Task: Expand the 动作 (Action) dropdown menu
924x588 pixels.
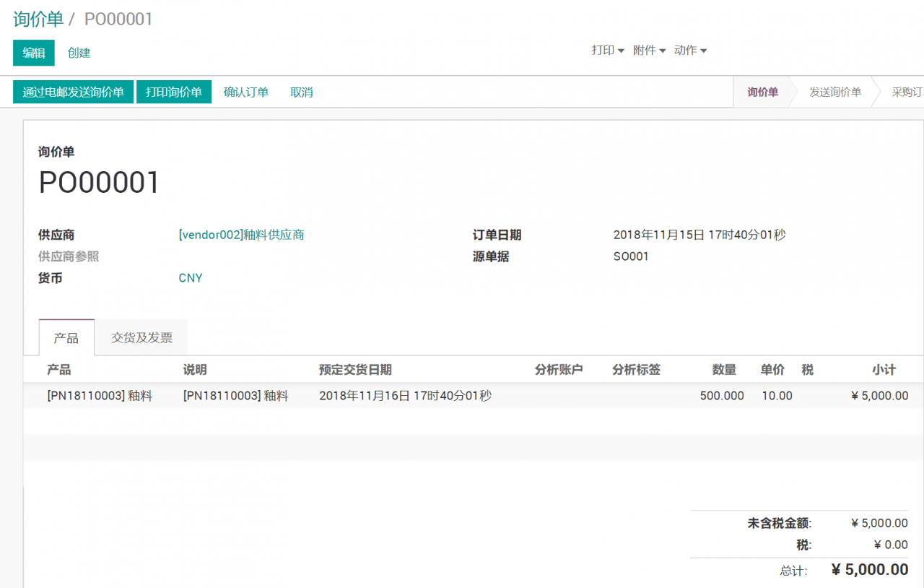Action: coord(690,50)
